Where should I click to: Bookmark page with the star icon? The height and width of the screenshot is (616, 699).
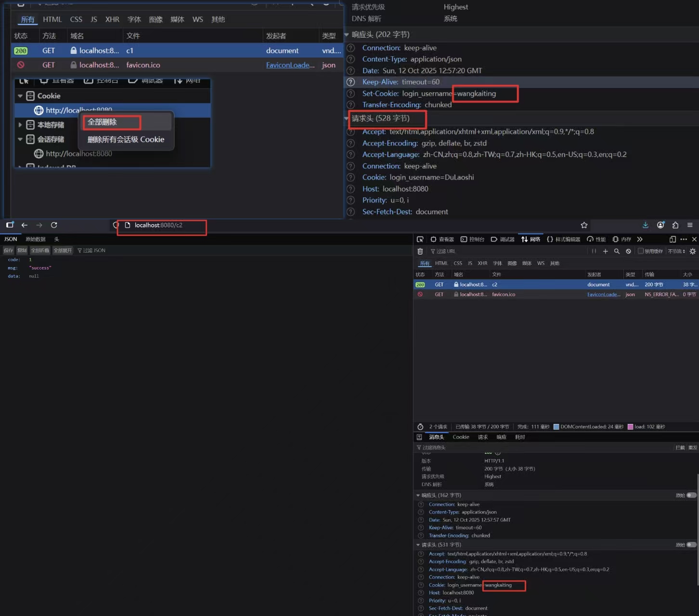584,225
